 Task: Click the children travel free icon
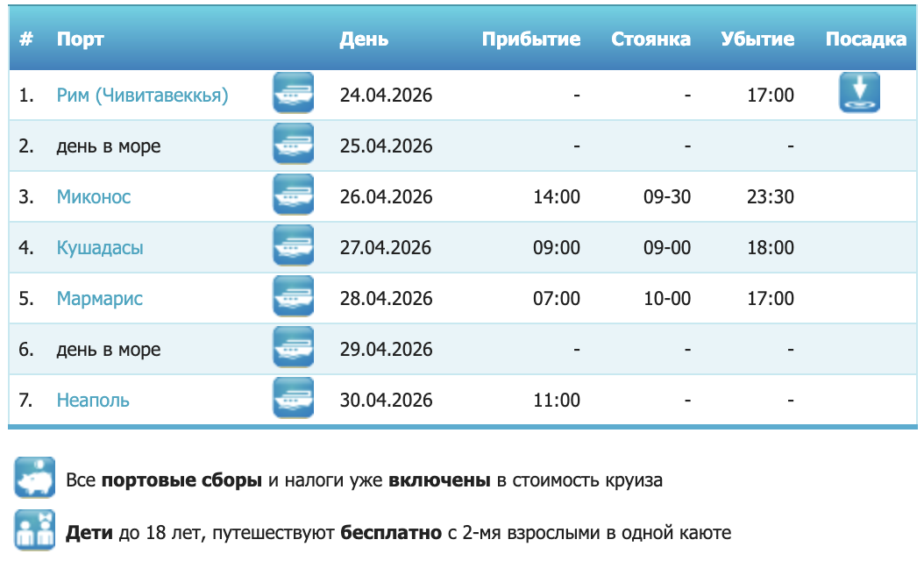34,530
